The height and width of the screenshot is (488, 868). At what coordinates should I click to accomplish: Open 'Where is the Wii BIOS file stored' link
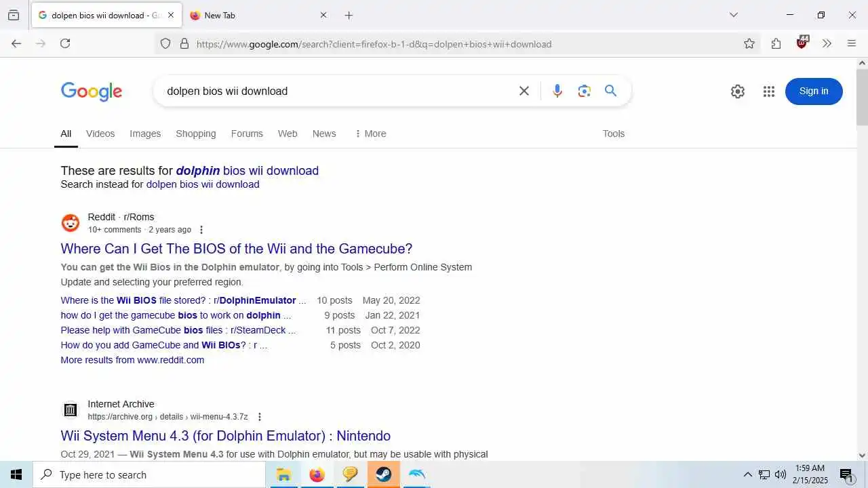click(x=183, y=300)
